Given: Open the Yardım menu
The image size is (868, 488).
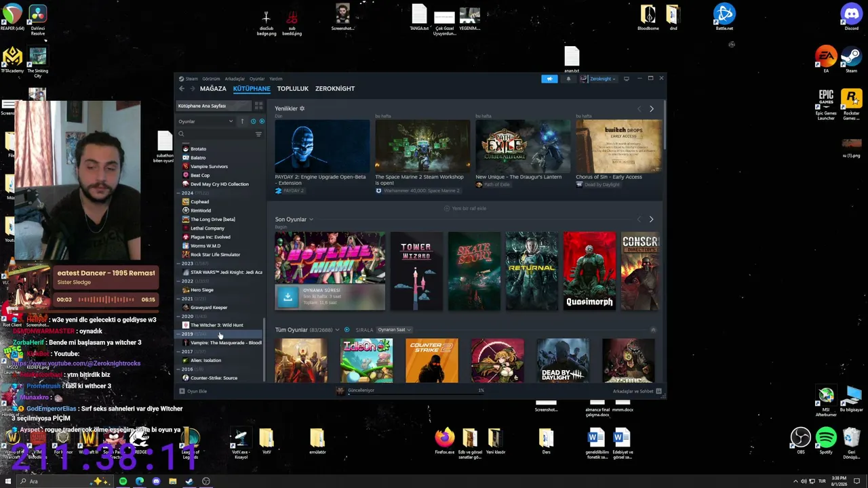Looking at the screenshot, I should click(x=275, y=79).
